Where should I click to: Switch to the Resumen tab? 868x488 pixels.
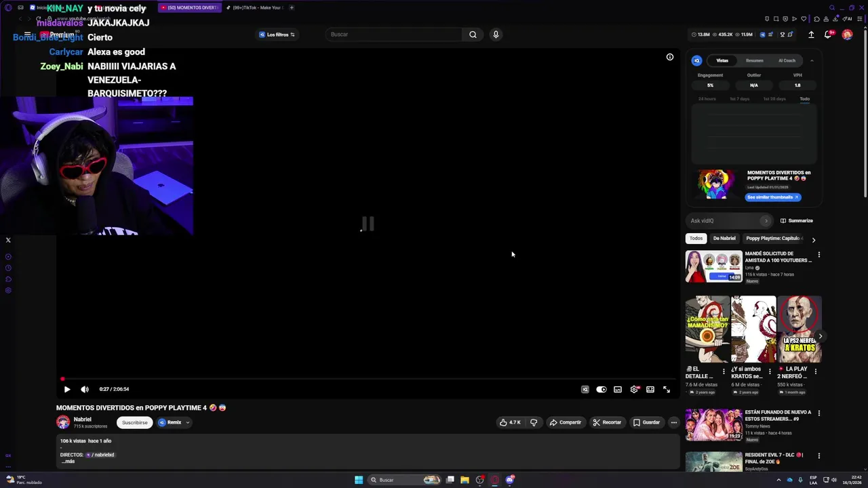pos(755,60)
